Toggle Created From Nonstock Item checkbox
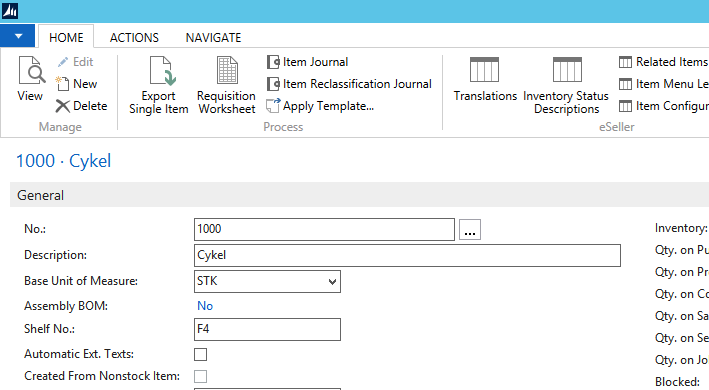The height and width of the screenshot is (390, 709). pos(200,376)
